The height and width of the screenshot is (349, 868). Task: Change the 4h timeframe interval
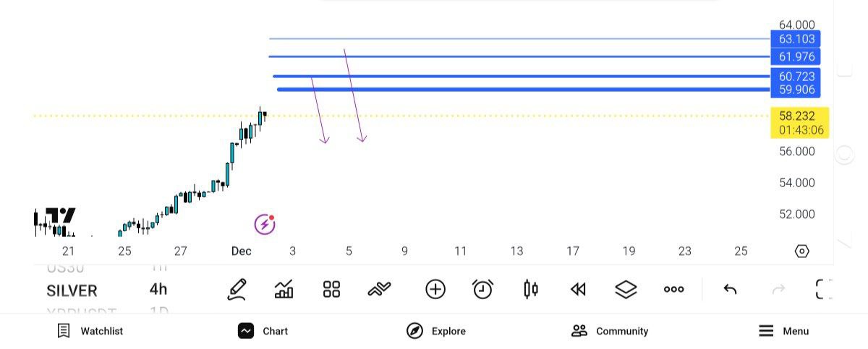click(x=158, y=290)
